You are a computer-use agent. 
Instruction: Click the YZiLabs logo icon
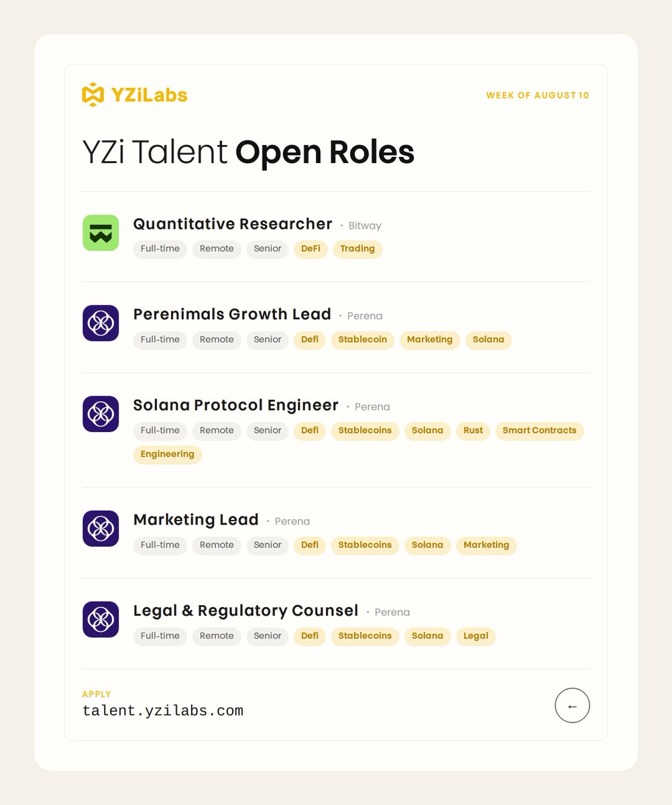[x=93, y=95]
